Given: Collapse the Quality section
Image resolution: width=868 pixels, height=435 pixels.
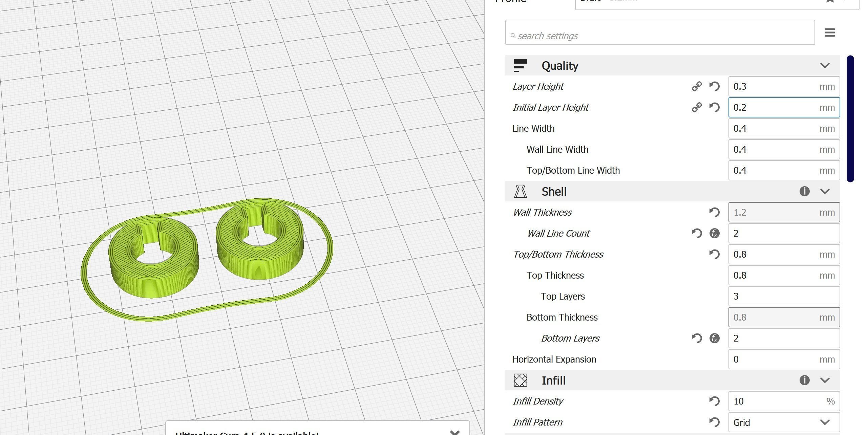Looking at the screenshot, I should [x=825, y=65].
